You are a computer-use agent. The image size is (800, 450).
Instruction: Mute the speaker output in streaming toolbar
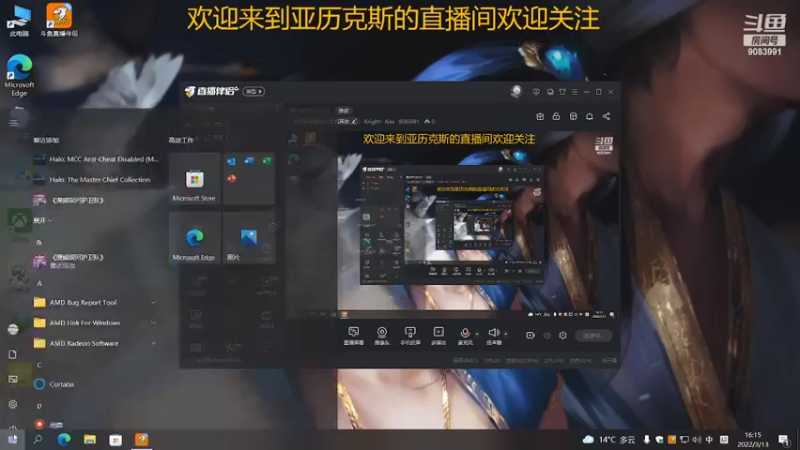pos(493,335)
